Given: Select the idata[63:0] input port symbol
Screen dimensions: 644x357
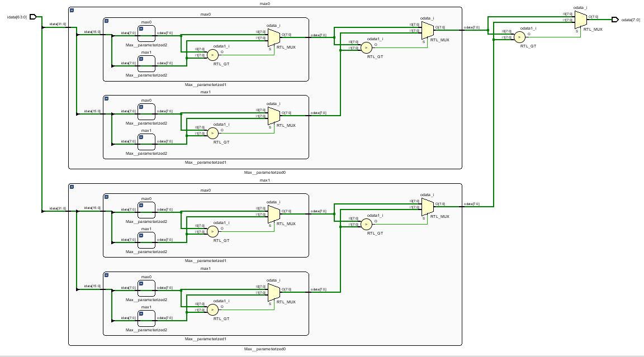Looking at the screenshot, I should pos(35,17).
